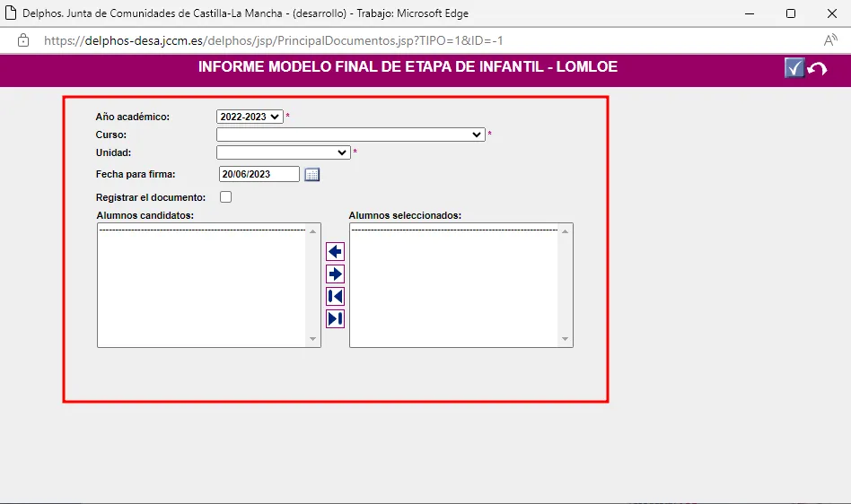The width and height of the screenshot is (851, 504).
Task: Open the Unidad dropdown
Action: click(x=283, y=152)
